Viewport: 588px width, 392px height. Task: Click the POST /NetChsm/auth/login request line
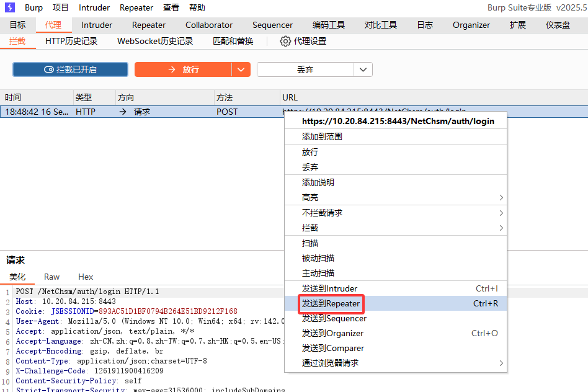(87, 292)
